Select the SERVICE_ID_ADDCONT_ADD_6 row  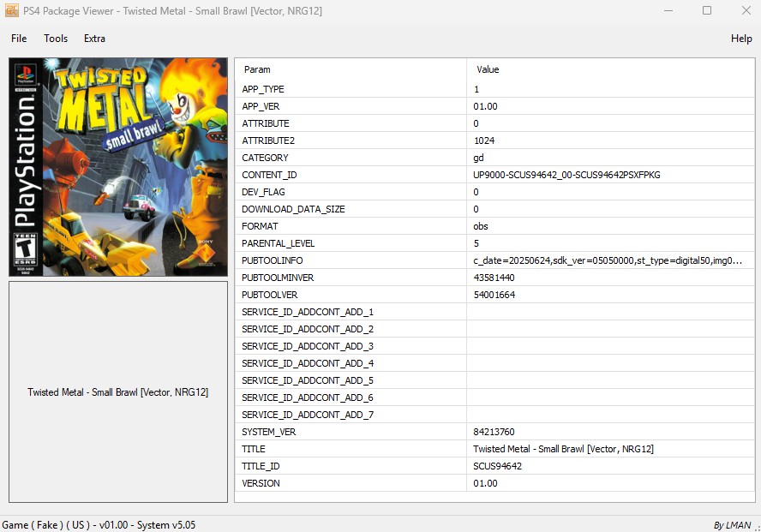point(494,398)
